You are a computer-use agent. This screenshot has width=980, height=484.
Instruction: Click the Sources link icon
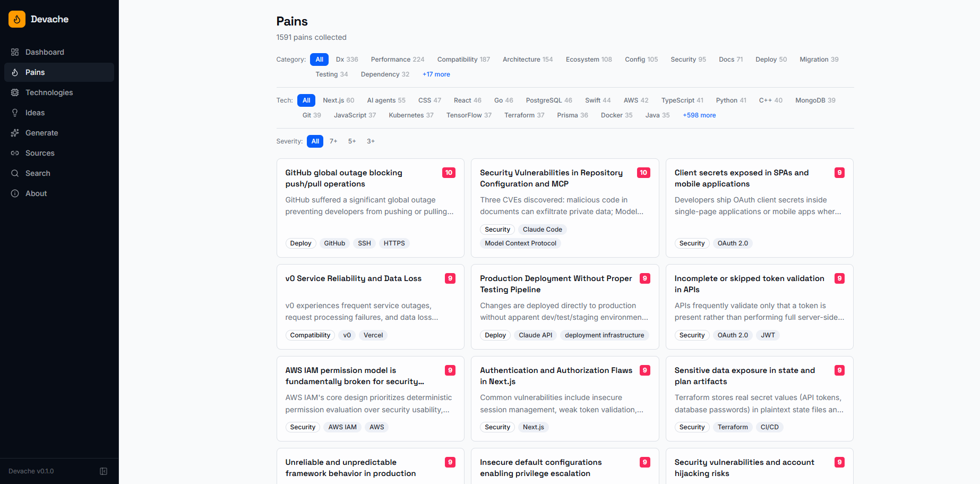pyautogui.click(x=15, y=153)
